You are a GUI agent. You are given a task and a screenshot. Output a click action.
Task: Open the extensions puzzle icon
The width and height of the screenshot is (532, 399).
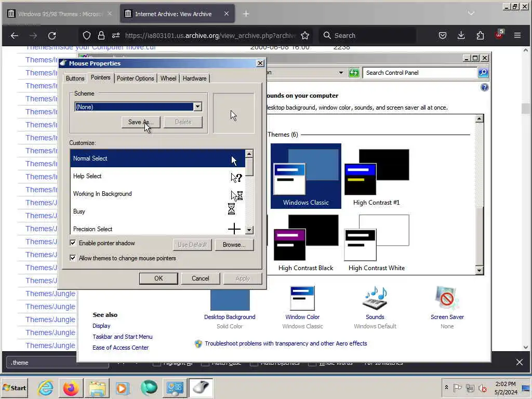tap(480, 36)
